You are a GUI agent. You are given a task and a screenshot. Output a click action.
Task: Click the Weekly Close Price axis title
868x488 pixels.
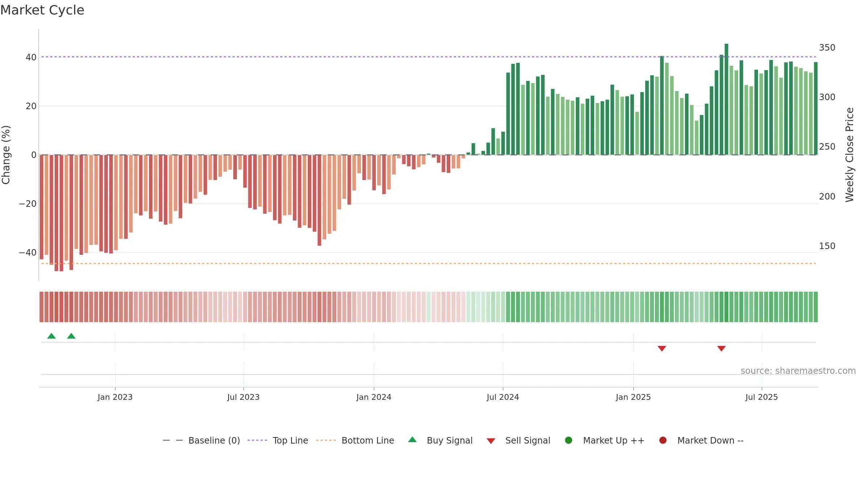pos(850,155)
